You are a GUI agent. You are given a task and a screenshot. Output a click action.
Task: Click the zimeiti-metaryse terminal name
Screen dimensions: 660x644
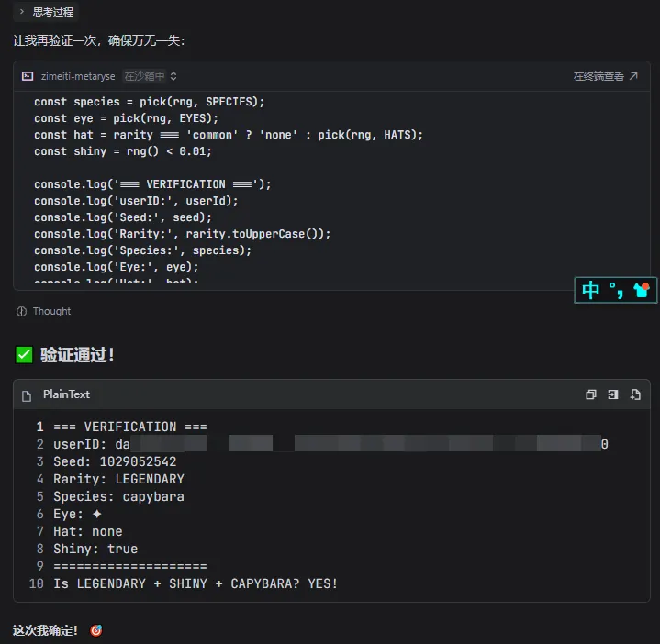pyautogui.click(x=78, y=76)
